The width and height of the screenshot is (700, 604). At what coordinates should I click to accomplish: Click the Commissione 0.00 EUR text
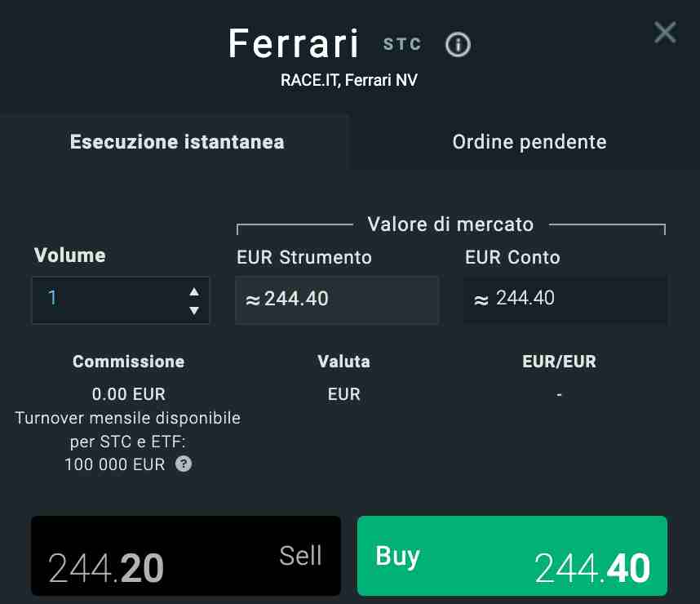point(128,394)
